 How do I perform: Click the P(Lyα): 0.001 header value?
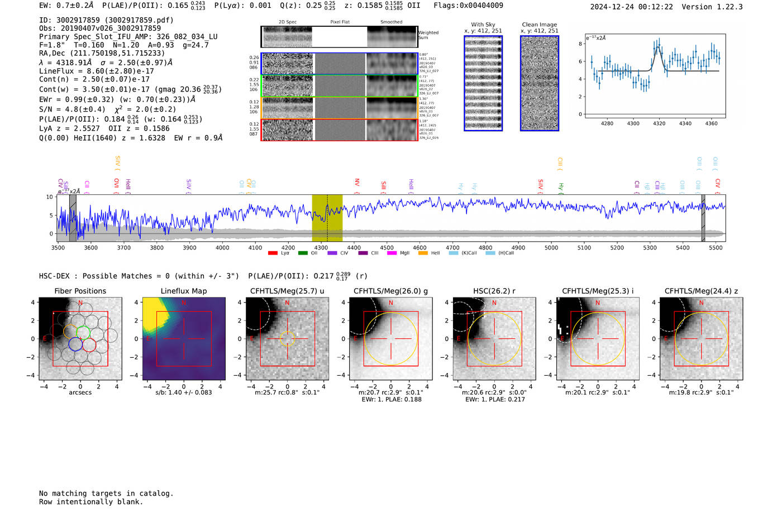pyautogui.click(x=243, y=6)
